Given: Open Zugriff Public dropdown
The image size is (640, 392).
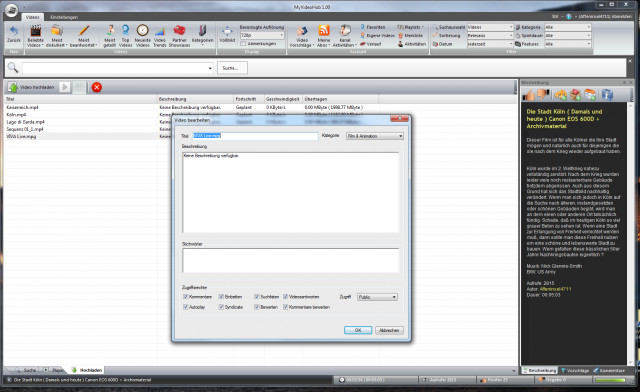Looking at the screenshot, I should [x=377, y=297].
